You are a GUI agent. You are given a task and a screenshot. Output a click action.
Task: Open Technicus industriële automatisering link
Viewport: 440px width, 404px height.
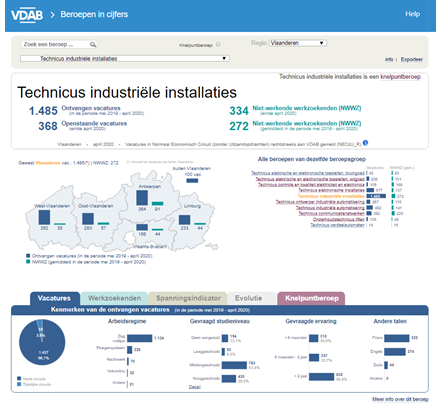pos(330,208)
